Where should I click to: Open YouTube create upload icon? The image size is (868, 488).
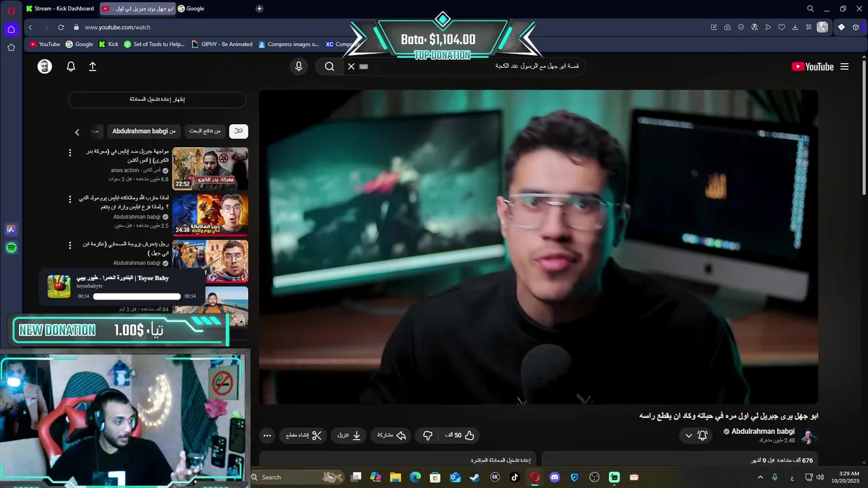point(92,66)
